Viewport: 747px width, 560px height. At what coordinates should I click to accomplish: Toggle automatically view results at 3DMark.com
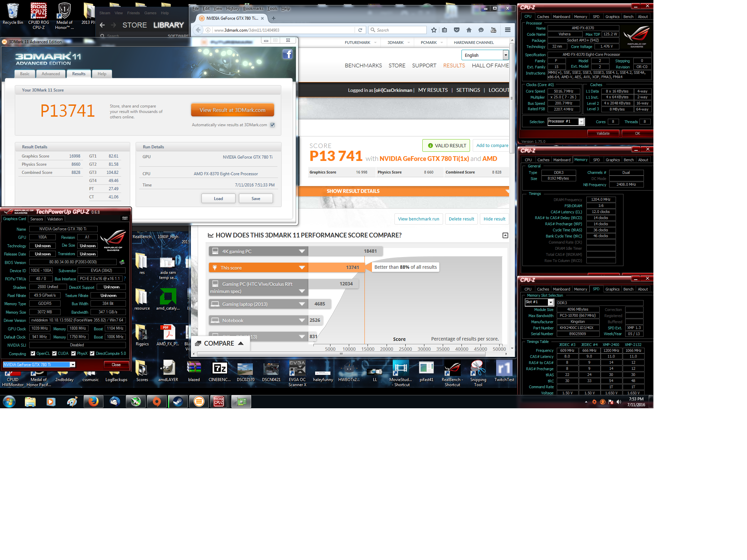coord(272,125)
